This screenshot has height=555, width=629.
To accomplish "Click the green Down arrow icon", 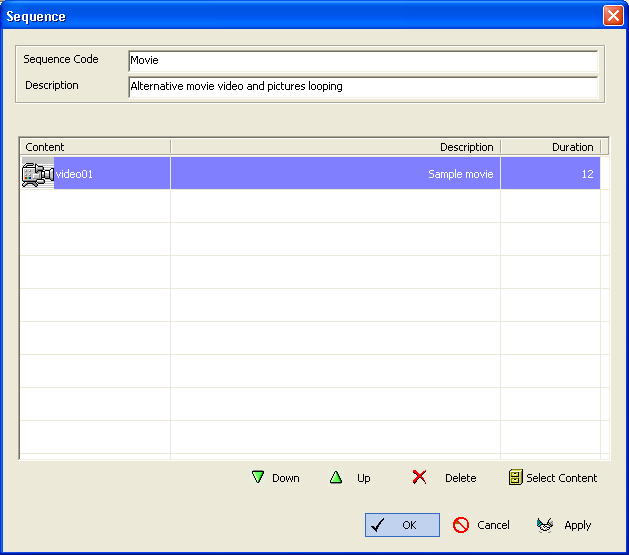I will (x=258, y=478).
